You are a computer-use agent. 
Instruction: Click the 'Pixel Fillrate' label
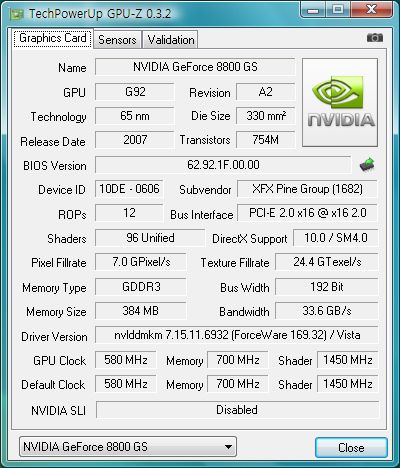click(59, 263)
